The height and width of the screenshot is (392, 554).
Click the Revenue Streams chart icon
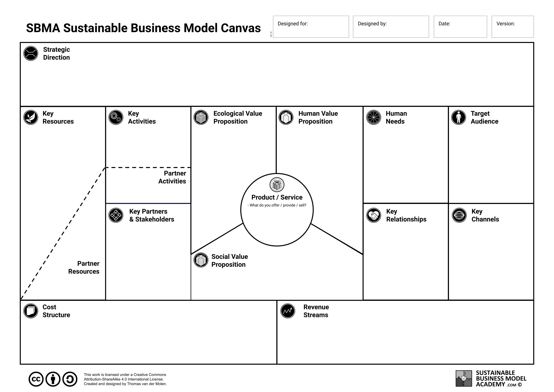(288, 311)
